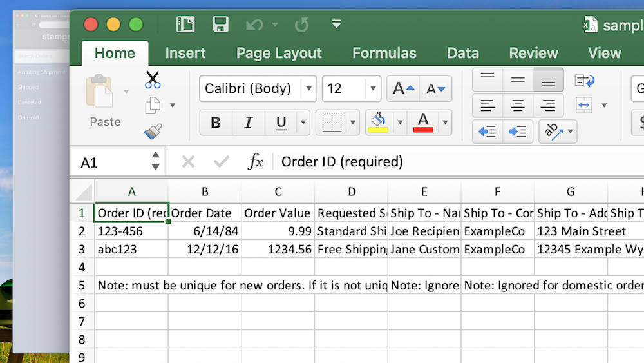Apply yellow fill color
The height and width of the screenshot is (363, 644).
(378, 123)
